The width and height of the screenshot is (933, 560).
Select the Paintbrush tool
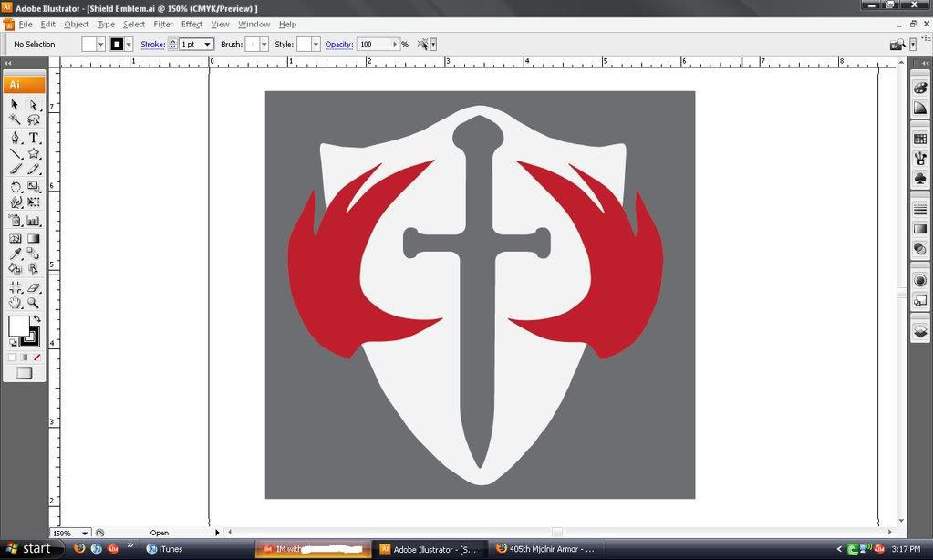[15, 169]
